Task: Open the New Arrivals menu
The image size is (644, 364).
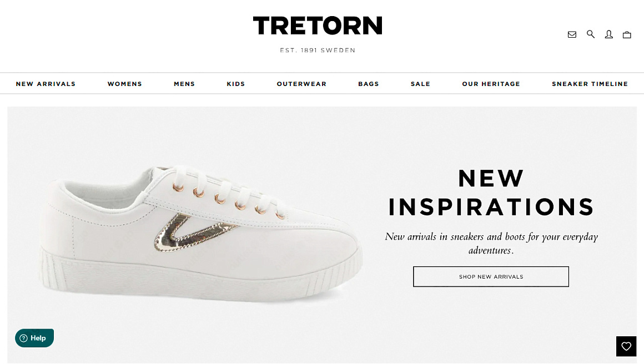Action: (46, 84)
